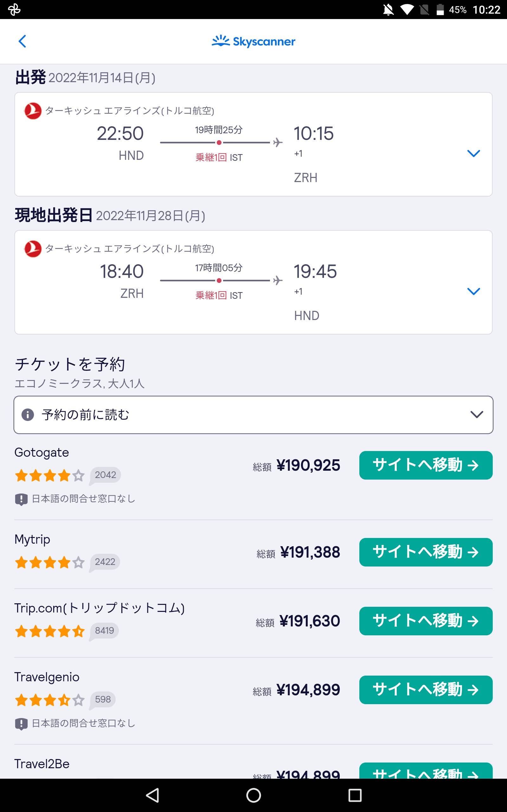The width and height of the screenshot is (507, 812).
Task: Tap Mytrip star rating row
Action: point(50,562)
